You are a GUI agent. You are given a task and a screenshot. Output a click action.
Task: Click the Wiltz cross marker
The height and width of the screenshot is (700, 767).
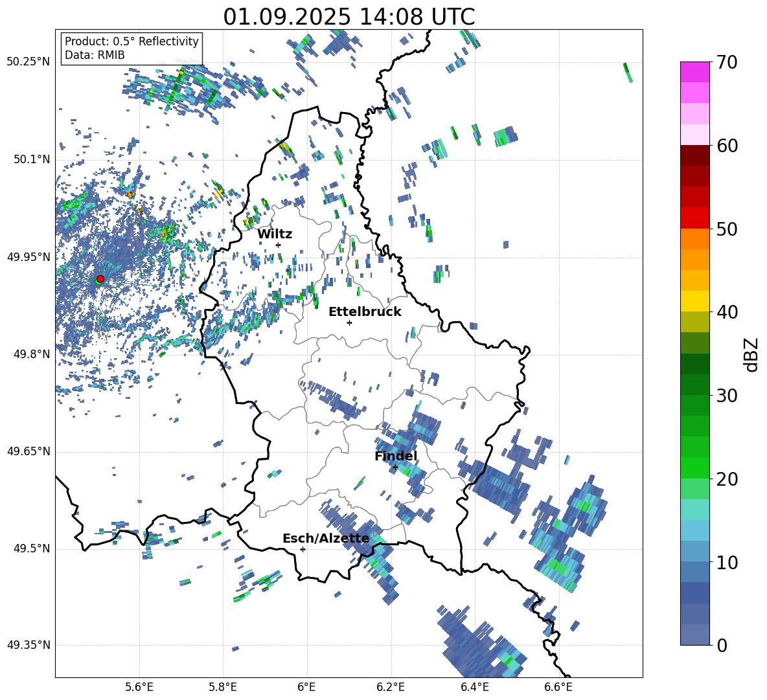point(279,245)
